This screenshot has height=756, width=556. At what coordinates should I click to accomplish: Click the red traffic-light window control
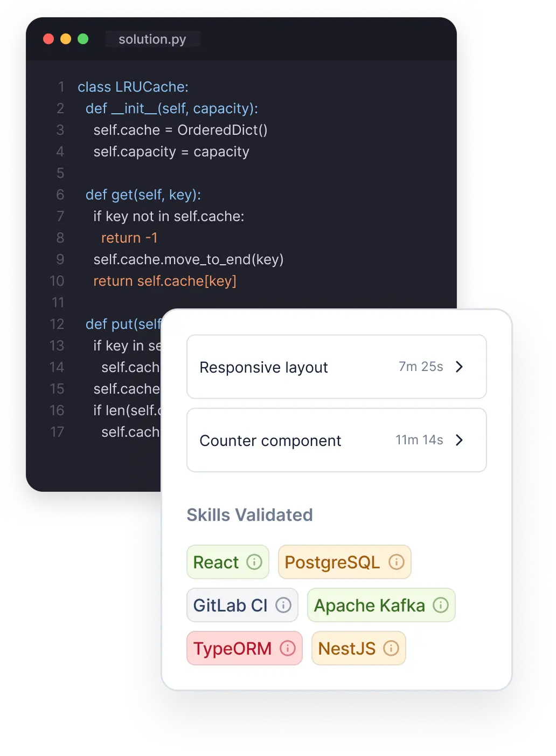pos(49,39)
